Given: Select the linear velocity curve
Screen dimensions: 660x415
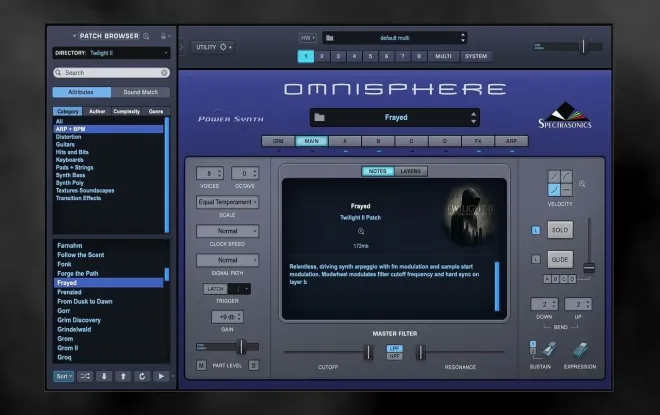Looking at the screenshot, I should pos(554,177).
